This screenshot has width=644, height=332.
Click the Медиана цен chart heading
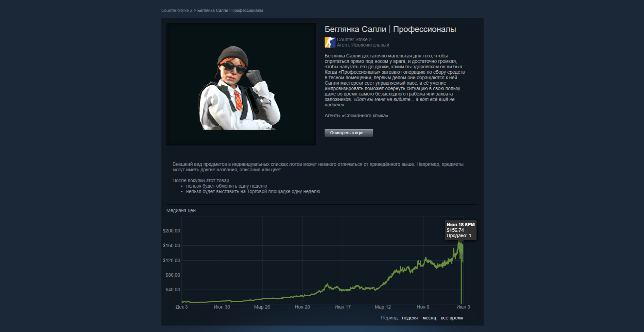[181, 211]
